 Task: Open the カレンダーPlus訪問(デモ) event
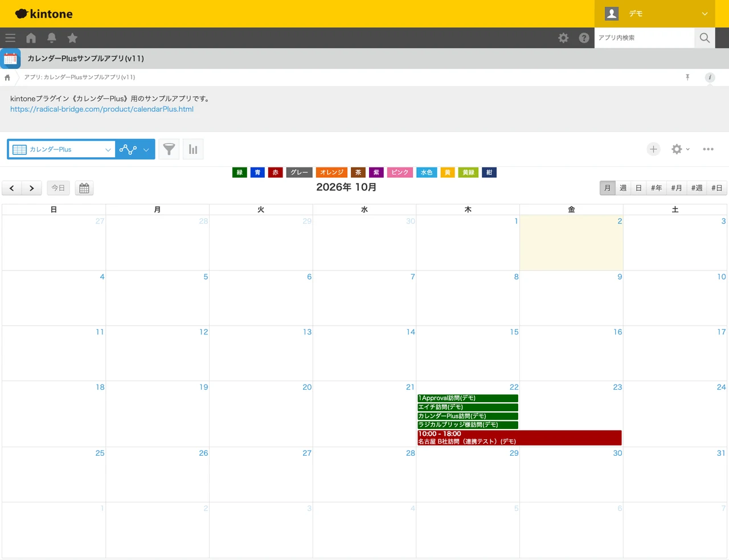tap(468, 416)
